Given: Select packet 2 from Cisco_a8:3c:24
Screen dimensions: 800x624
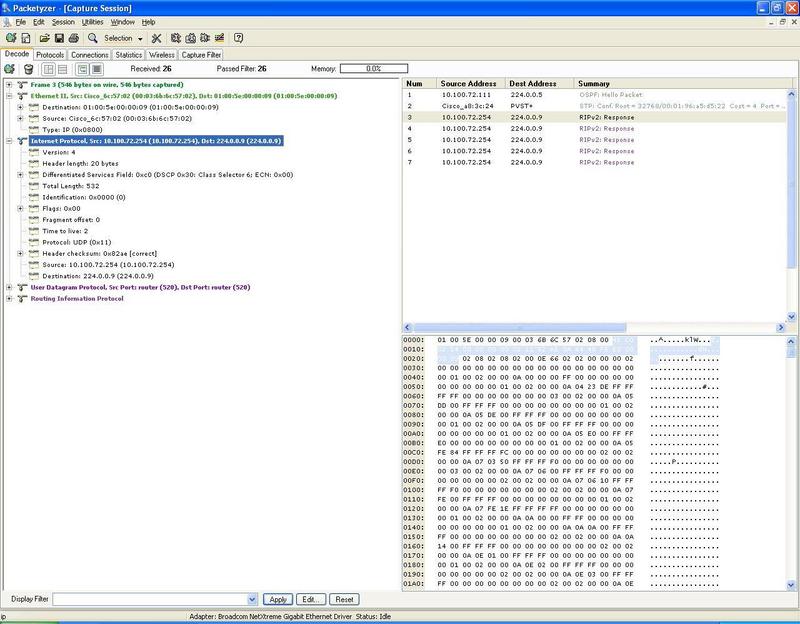Looking at the screenshot, I should (595, 106).
